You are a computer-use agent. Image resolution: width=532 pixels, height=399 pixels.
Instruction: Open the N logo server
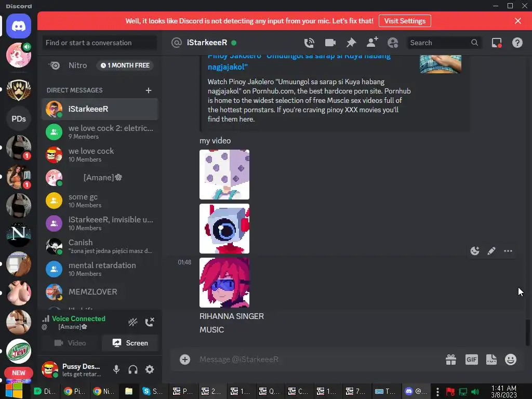point(19,234)
